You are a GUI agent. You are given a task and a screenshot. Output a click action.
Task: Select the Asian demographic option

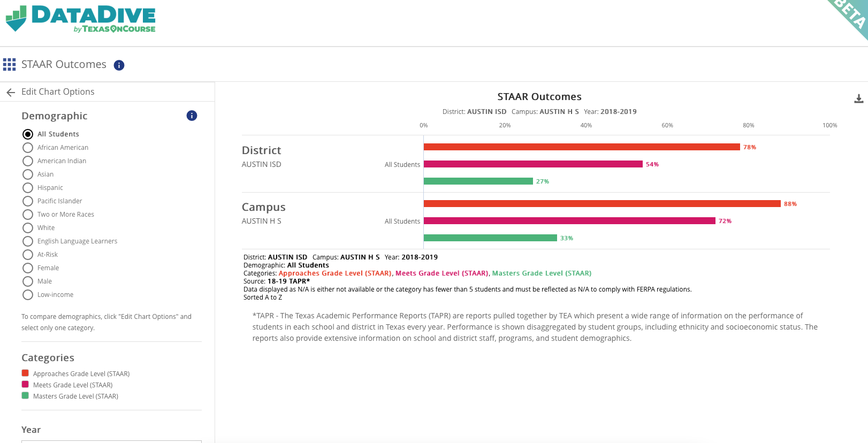pos(28,174)
